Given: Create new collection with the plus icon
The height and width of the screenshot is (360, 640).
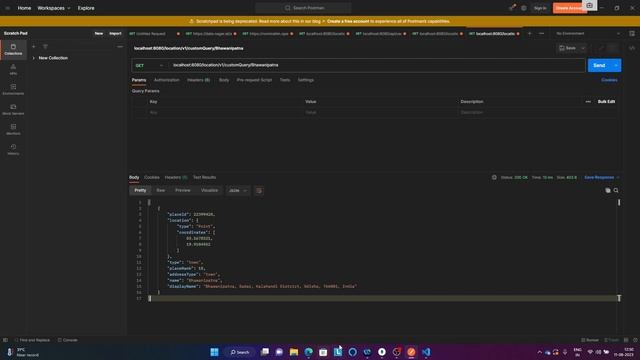Looking at the screenshot, I should (x=34, y=47).
